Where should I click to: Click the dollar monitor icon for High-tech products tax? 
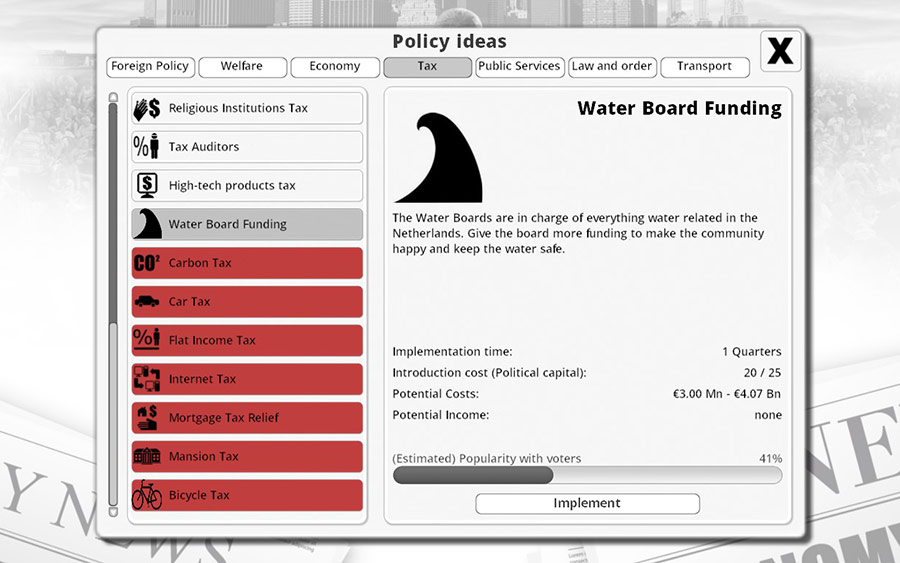tap(147, 185)
